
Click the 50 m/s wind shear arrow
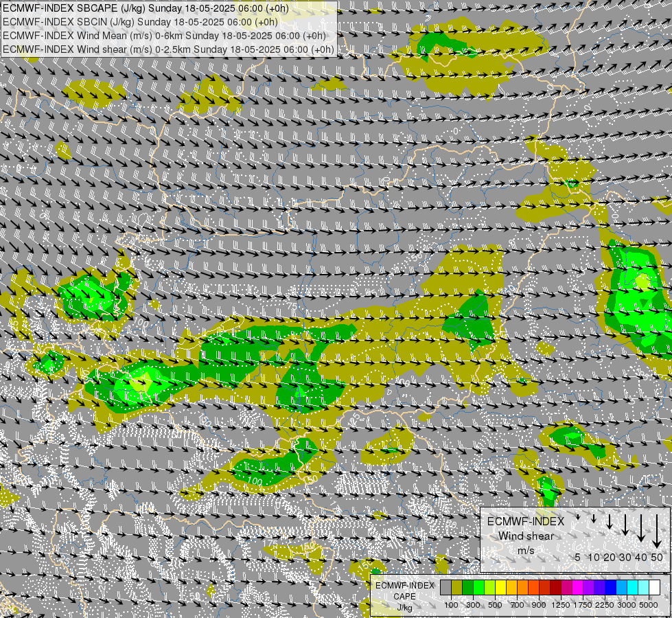pos(657,531)
